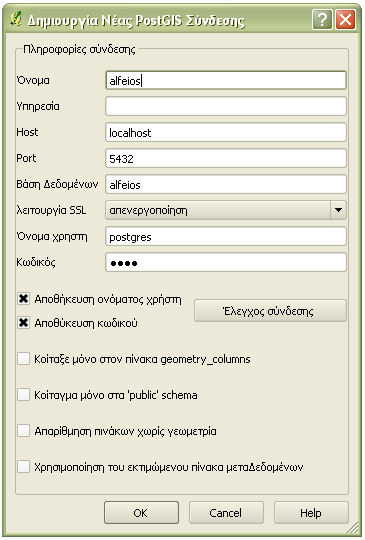Click the Host field with localhost
The width and height of the screenshot is (365, 540).
tap(226, 133)
